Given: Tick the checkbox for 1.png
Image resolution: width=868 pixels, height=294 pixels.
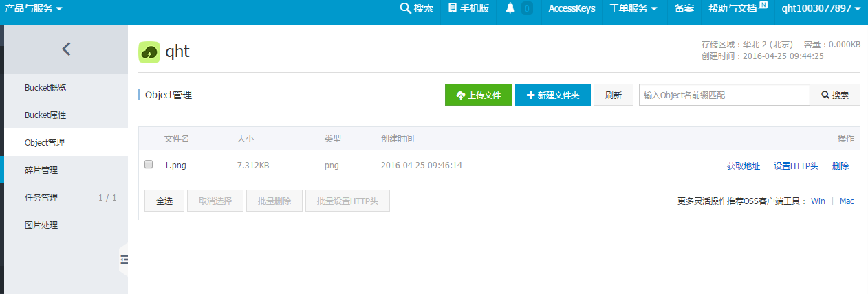Looking at the screenshot, I should tap(149, 165).
